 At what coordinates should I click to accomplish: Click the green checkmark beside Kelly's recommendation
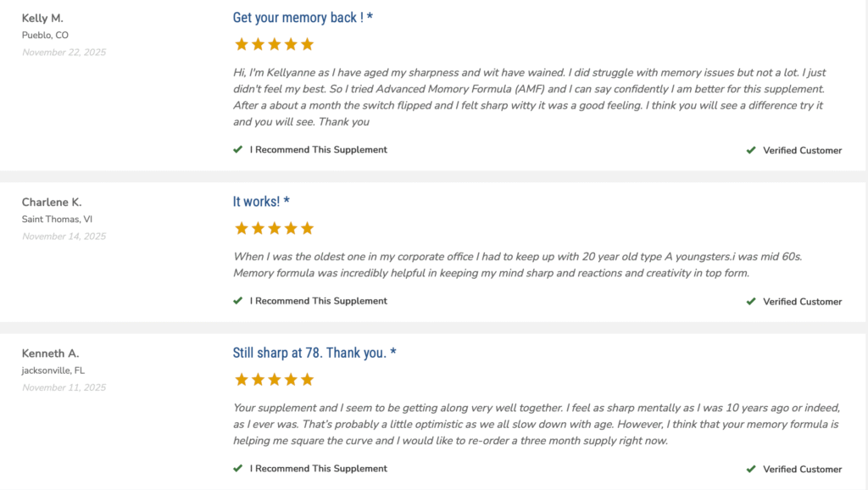click(238, 149)
